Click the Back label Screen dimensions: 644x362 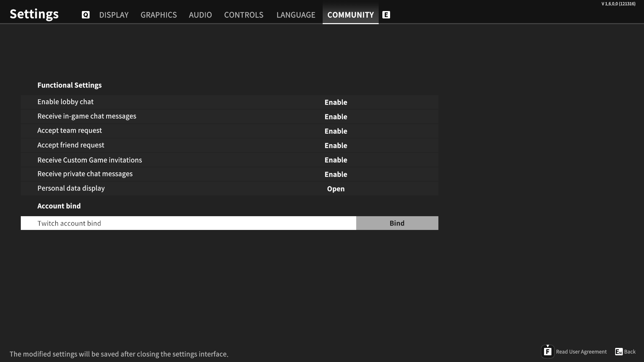click(x=630, y=352)
